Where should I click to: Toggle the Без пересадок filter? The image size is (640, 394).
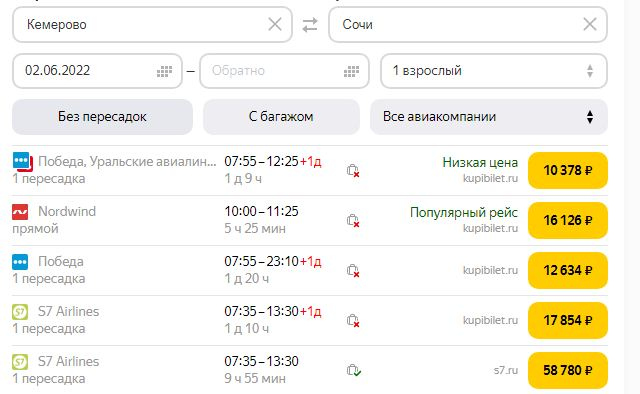(x=102, y=117)
